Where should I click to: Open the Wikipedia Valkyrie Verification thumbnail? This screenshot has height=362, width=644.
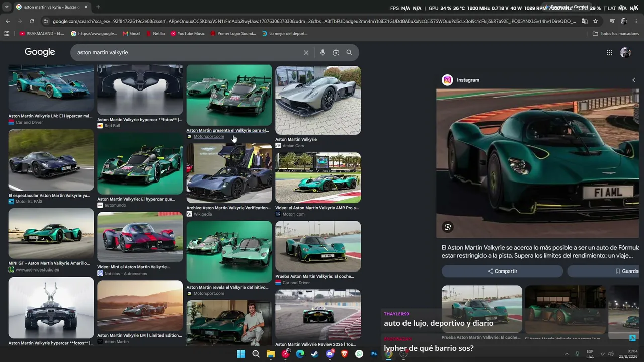[229, 173]
